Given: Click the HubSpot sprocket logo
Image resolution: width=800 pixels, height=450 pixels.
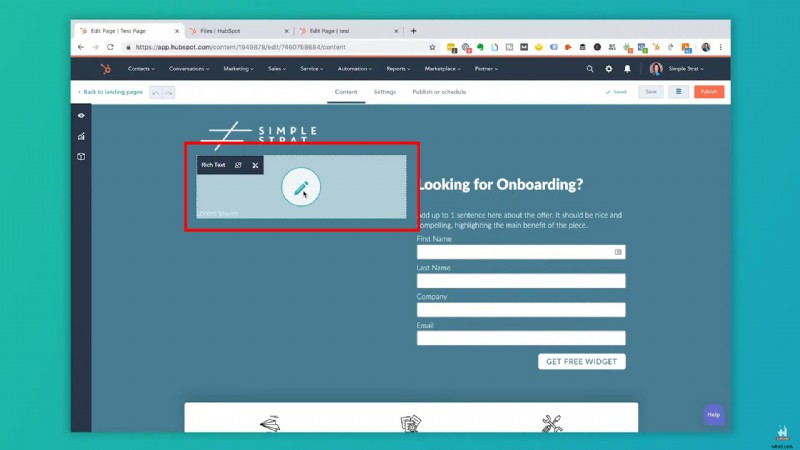Looking at the screenshot, I should (105, 69).
